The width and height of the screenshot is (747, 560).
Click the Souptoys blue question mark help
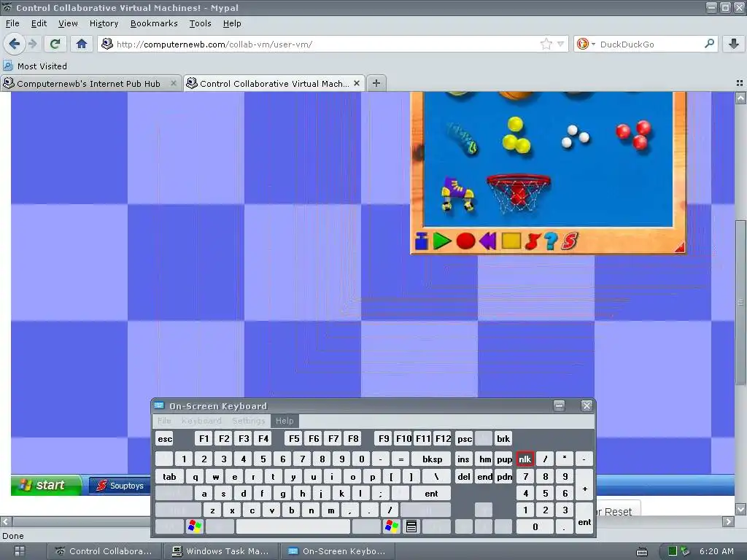[551, 241]
